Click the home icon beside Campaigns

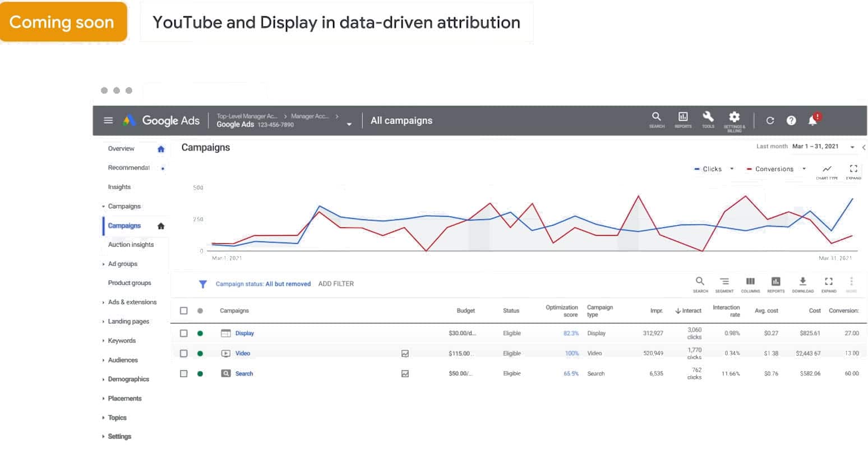(161, 226)
